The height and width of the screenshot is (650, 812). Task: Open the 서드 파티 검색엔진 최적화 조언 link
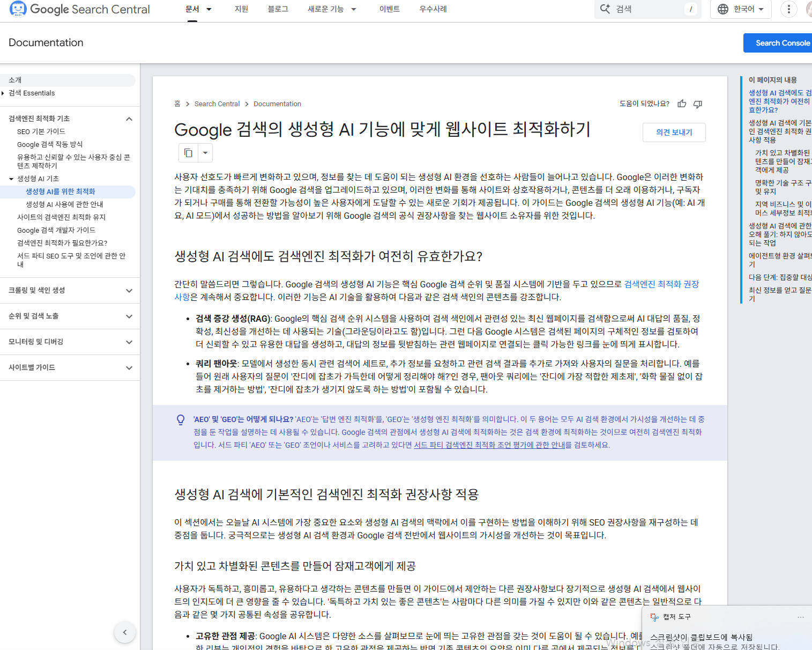click(489, 445)
